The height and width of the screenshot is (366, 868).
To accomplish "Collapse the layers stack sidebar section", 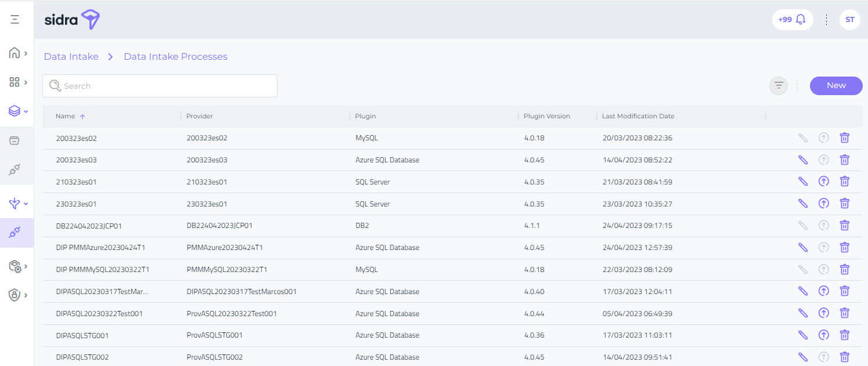I will click(x=17, y=111).
